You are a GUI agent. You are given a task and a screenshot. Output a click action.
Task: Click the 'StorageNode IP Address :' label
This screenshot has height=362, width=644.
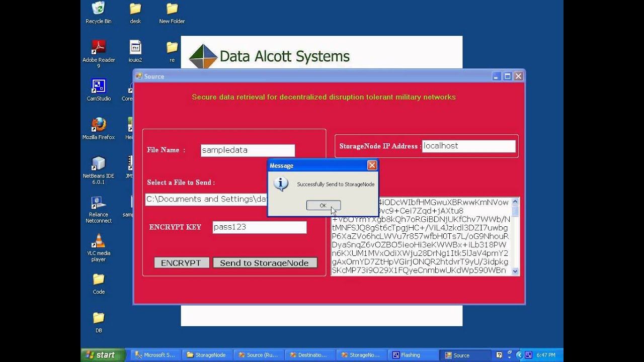(380, 146)
